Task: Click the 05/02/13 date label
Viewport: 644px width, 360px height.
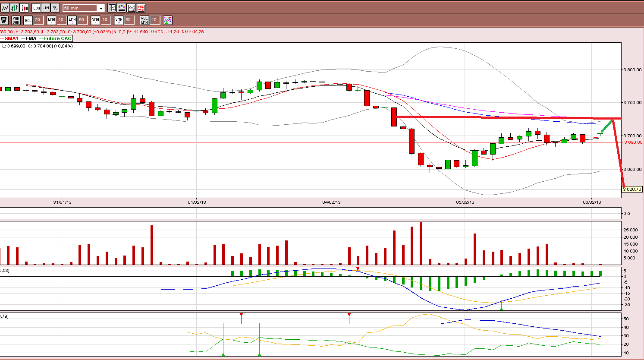Action: coord(465,202)
